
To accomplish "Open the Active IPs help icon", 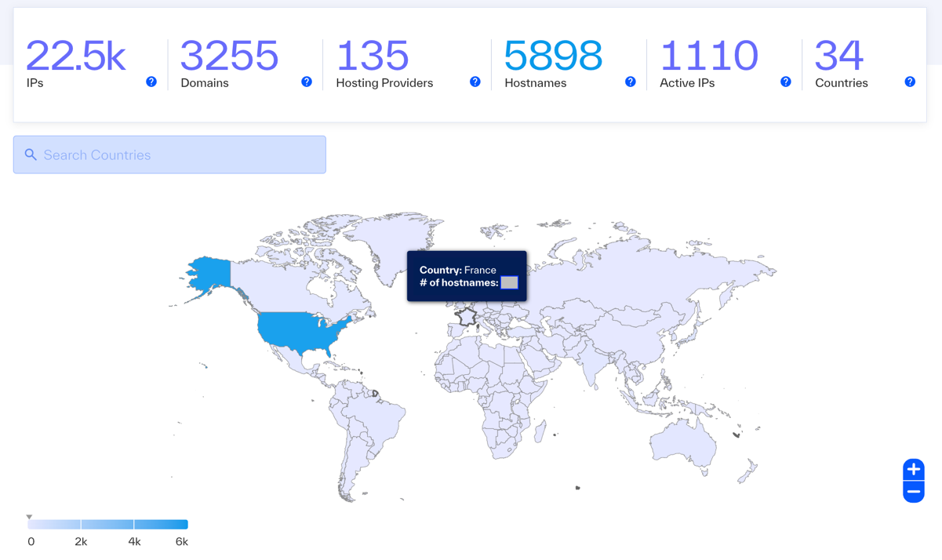I will pyautogui.click(x=786, y=82).
